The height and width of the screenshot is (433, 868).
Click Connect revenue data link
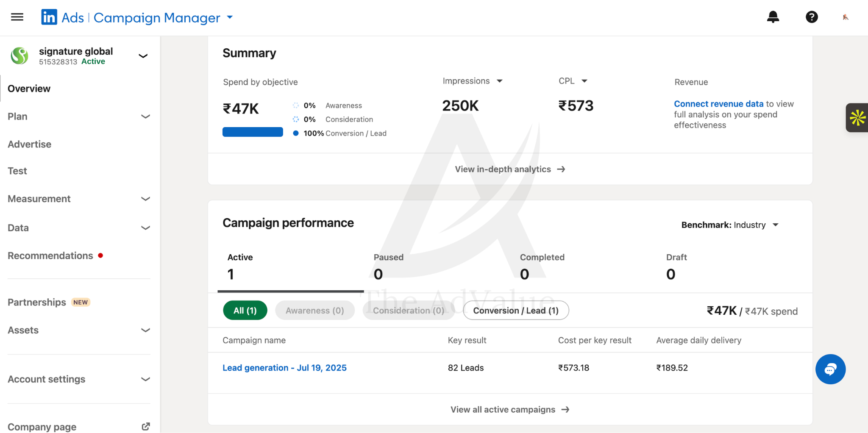coord(718,104)
